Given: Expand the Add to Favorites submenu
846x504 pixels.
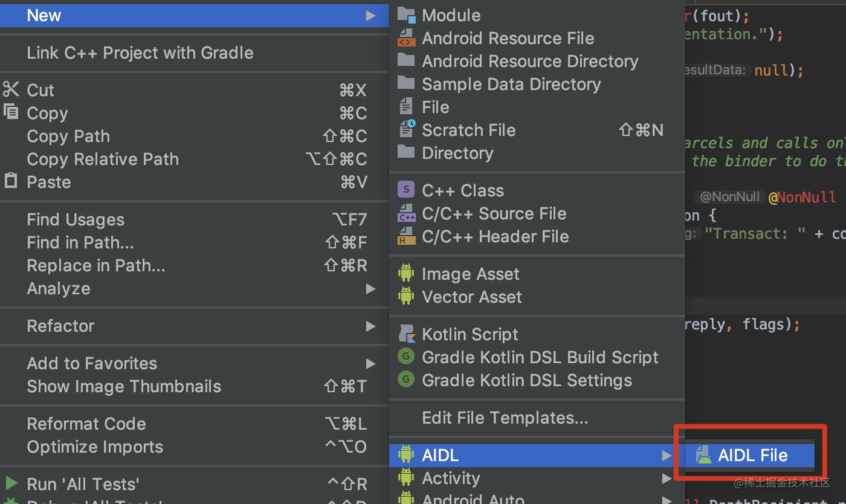Looking at the screenshot, I should point(370,364).
